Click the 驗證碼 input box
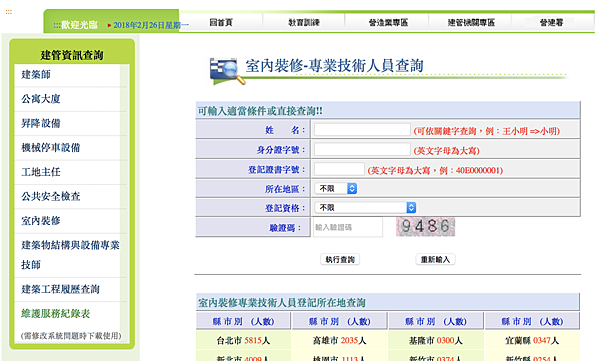 coord(347,227)
